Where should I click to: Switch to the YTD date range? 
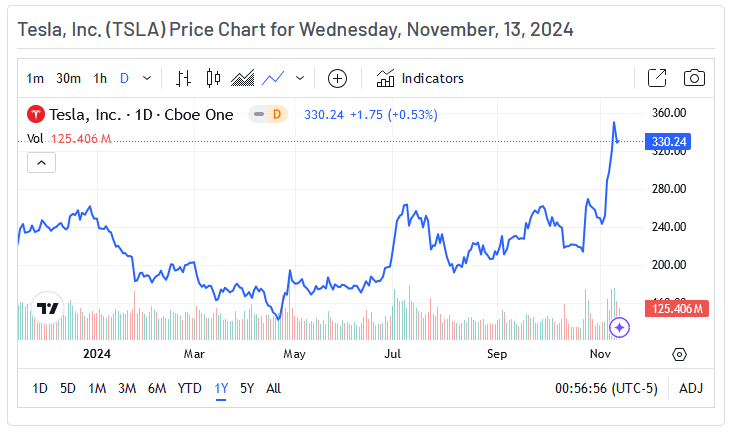click(x=189, y=388)
